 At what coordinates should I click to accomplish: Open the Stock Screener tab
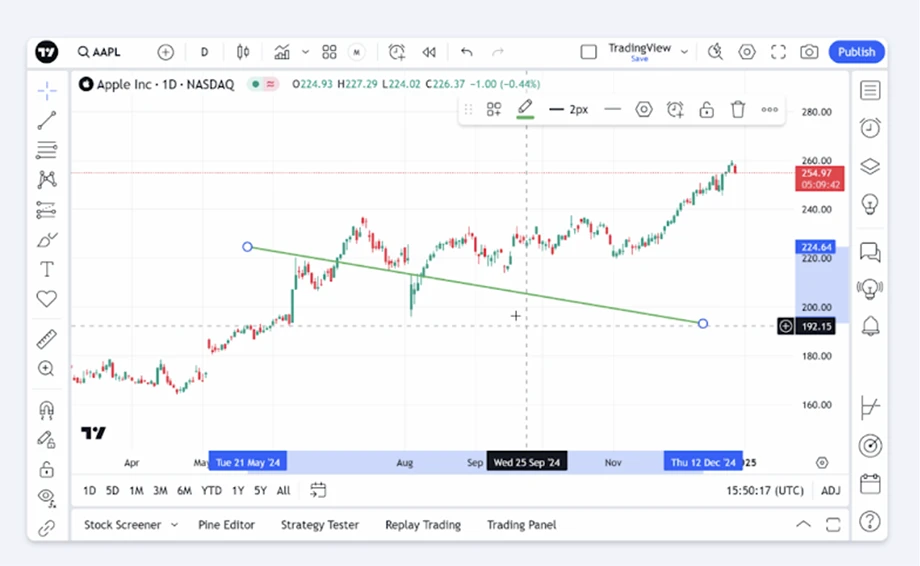click(x=122, y=525)
